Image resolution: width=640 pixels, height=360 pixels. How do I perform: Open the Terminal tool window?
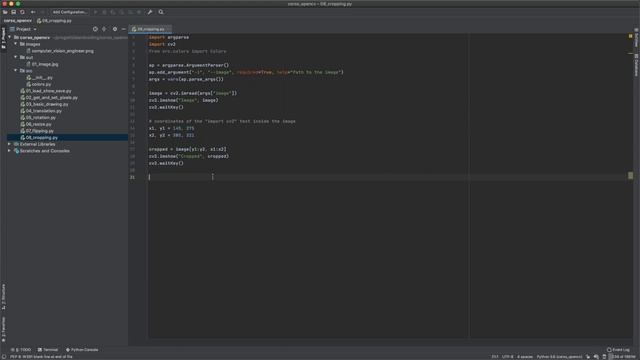48,350
